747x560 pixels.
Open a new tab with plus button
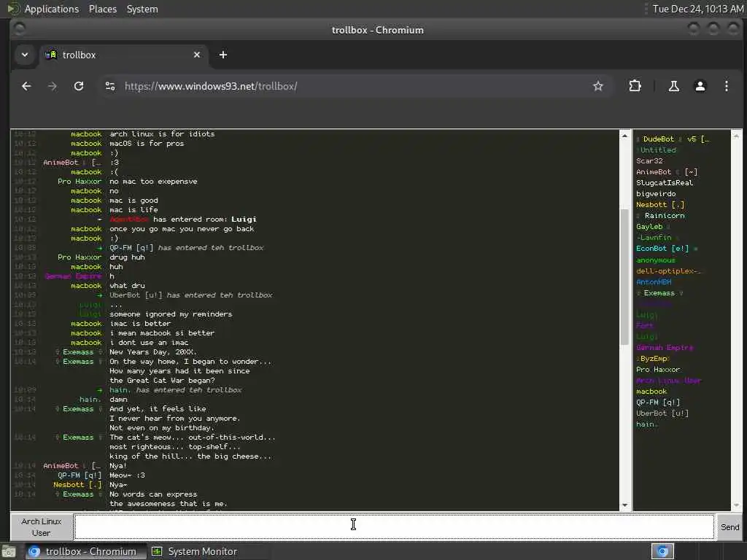[223, 55]
